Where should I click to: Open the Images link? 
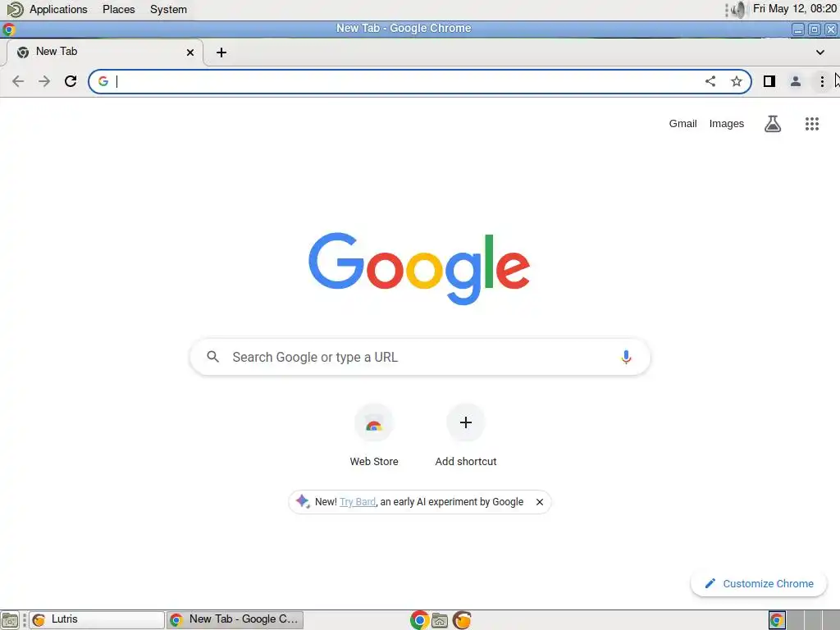(x=727, y=124)
